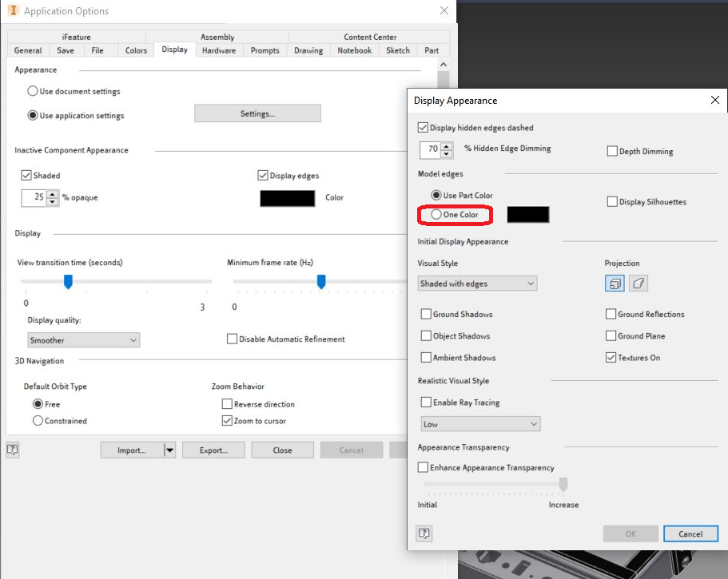Image resolution: width=728 pixels, height=579 pixels.
Task: Select the One Color radio button
Action: click(x=436, y=214)
